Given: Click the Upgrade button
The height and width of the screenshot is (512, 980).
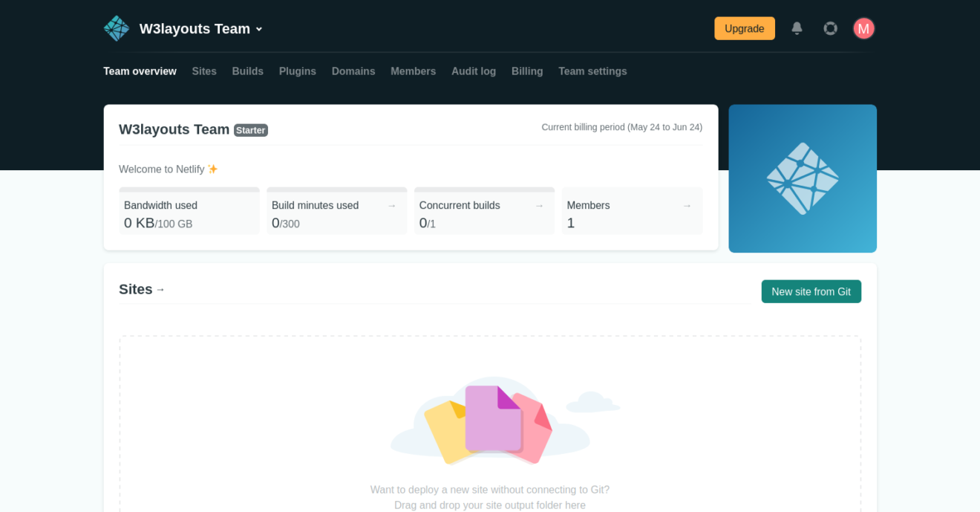Looking at the screenshot, I should pos(745,28).
